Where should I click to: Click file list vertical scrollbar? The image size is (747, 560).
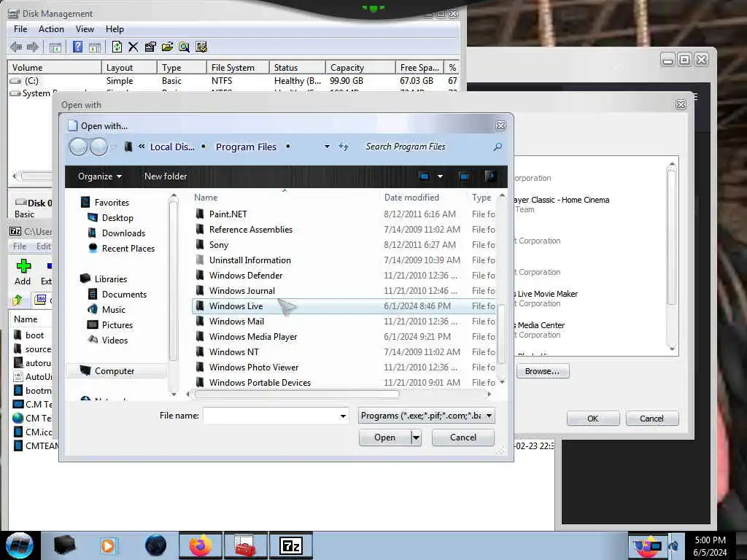[x=502, y=333]
